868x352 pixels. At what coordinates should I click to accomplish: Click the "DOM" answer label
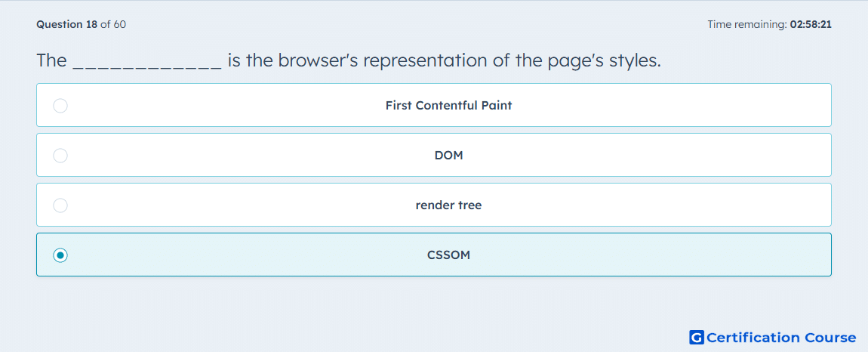(448, 155)
